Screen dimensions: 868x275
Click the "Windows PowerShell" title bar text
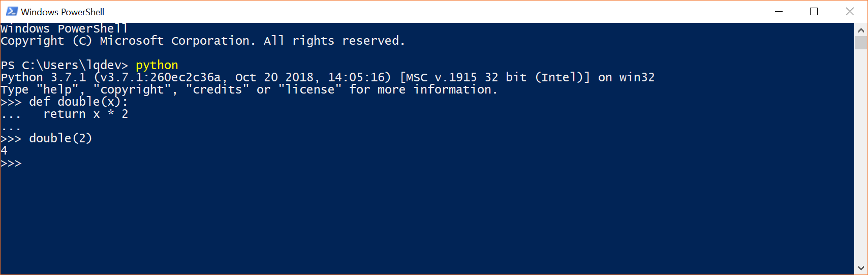tap(63, 12)
